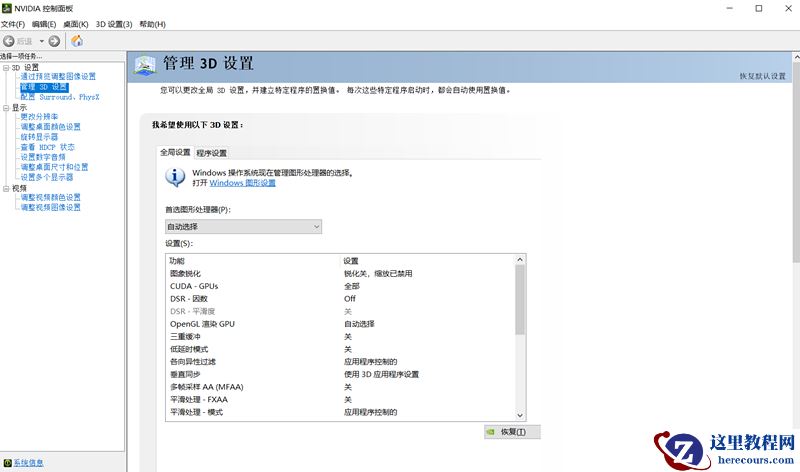This screenshot has width=800, height=472.
Task: Open the 文件(F) menu
Action: click(x=13, y=24)
